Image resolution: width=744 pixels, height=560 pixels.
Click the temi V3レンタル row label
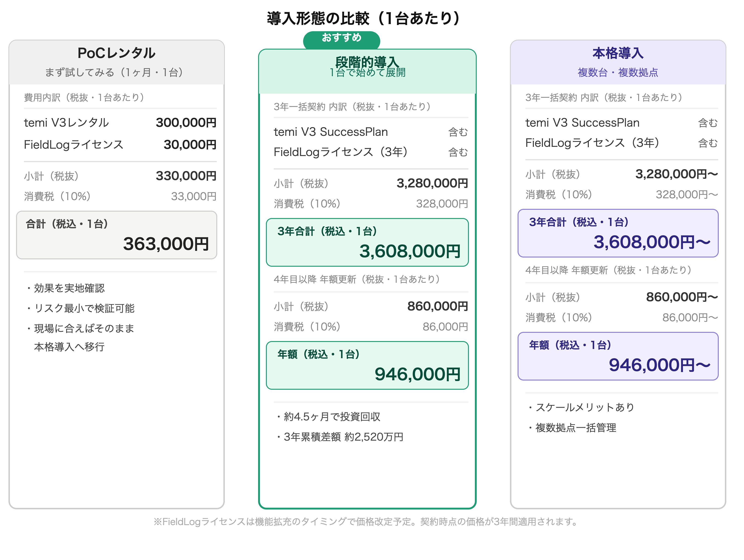point(67,123)
